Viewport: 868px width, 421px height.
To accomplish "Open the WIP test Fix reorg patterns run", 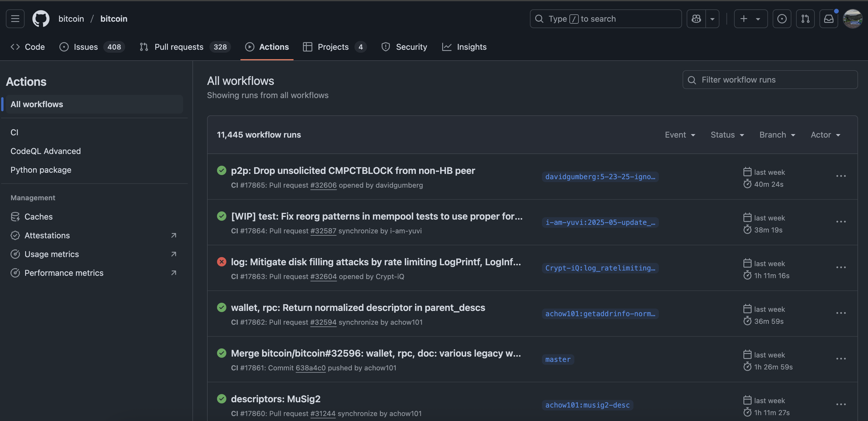I will click(377, 216).
